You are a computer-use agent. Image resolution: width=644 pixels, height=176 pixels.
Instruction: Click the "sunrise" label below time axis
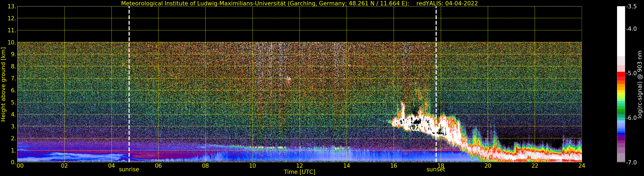pos(129,170)
